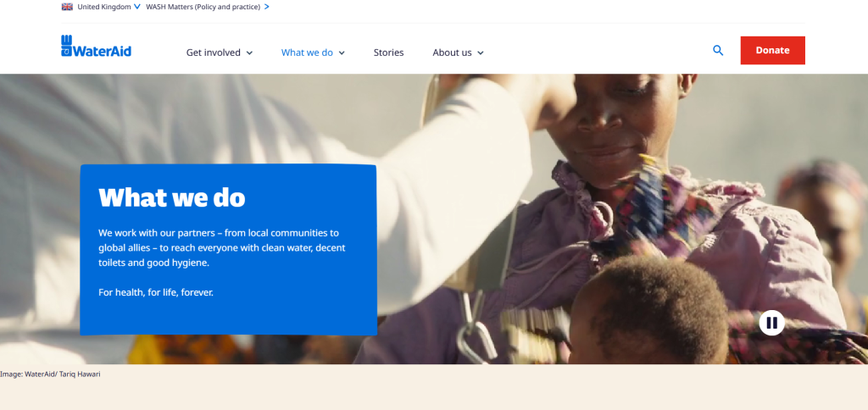
Task: Open the Stories page
Action: [x=388, y=53]
